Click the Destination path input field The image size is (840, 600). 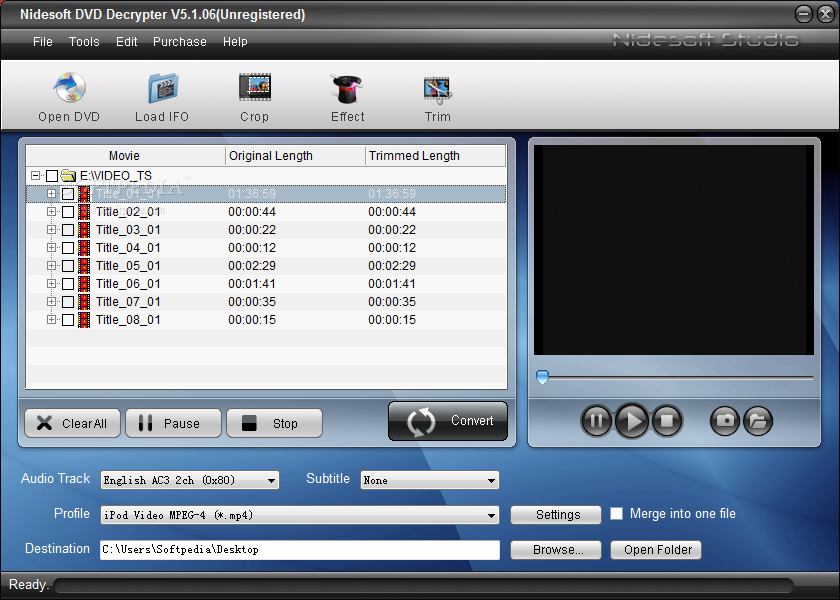300,550
